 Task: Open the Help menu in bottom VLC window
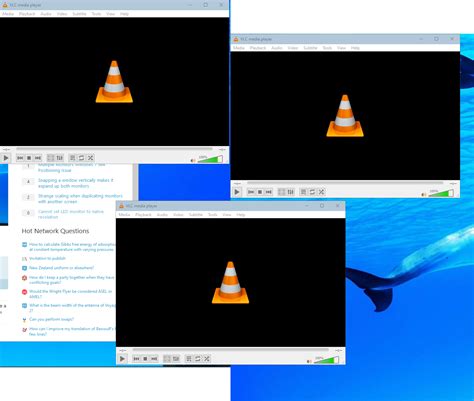241,215
